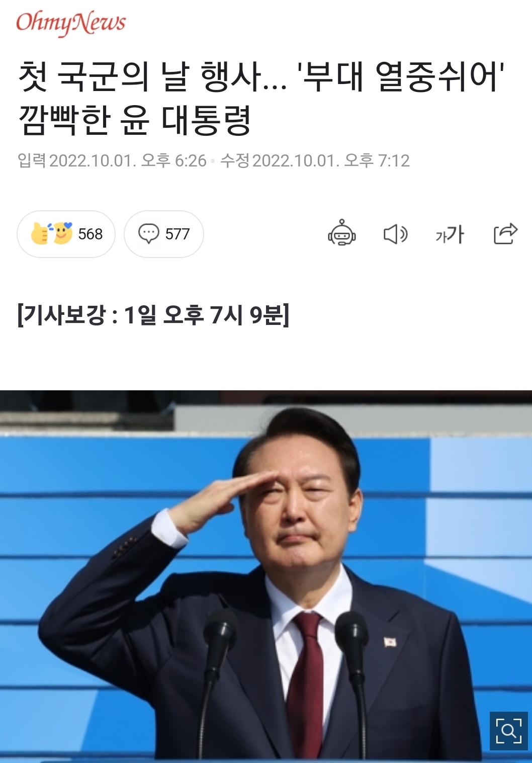
Task: Click the flag lapel pin in the photo
Action: point(390,642)
